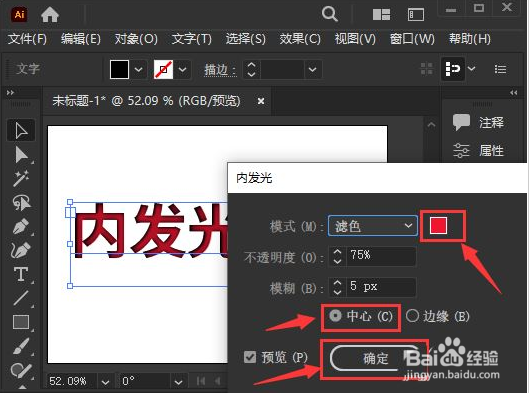
Task: Open the rotation angle 0° dropdown
Action: point(178,382)
